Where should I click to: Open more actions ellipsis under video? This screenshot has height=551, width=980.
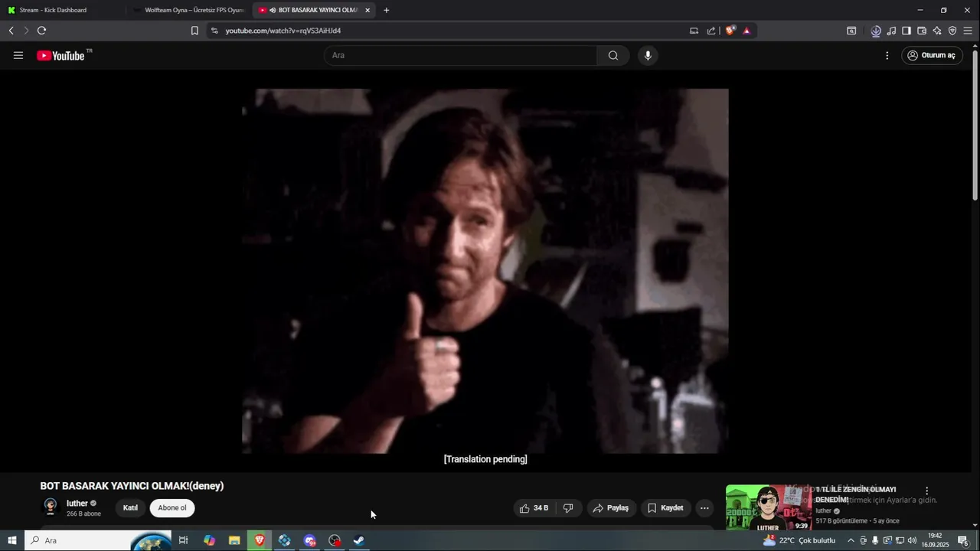(704, 508)
